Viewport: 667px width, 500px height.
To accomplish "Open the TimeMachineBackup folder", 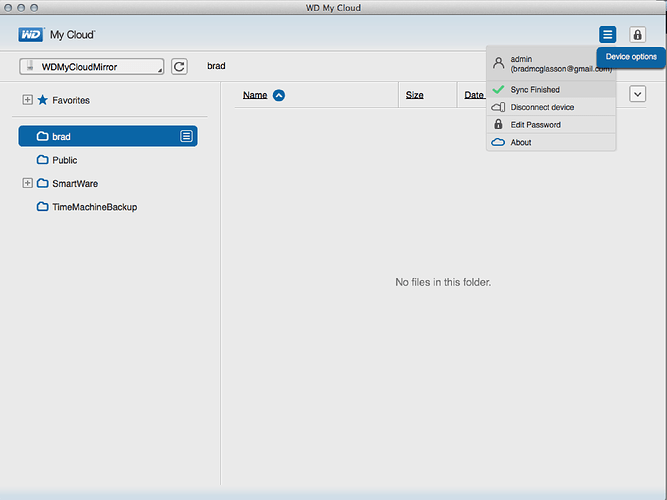I will [x=94, y=207].
